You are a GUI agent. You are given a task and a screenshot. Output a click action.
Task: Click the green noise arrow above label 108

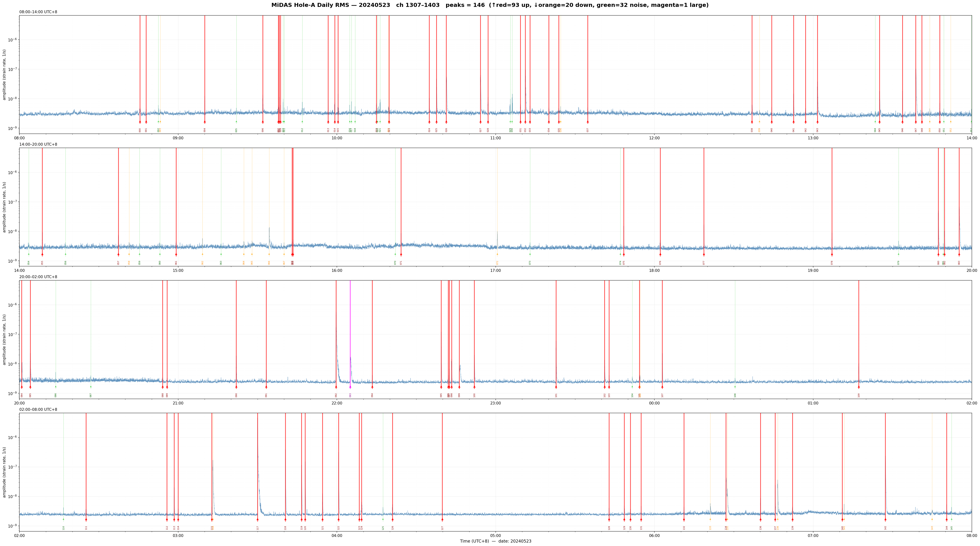[735, 387]
